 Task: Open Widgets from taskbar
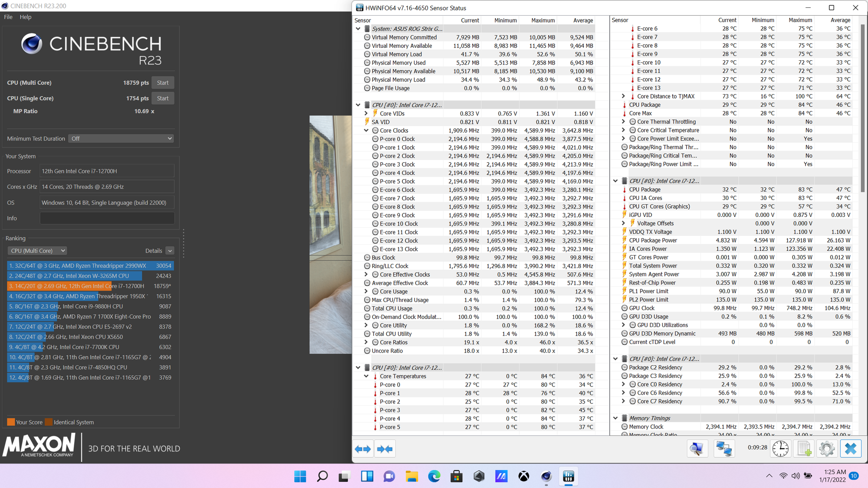367,476
